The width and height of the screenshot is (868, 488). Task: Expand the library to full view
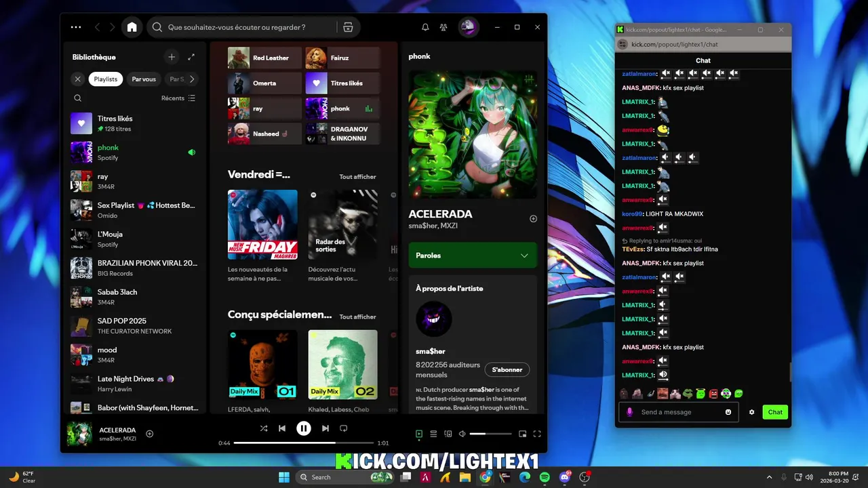pyautogui.click(x=191, y=57)
